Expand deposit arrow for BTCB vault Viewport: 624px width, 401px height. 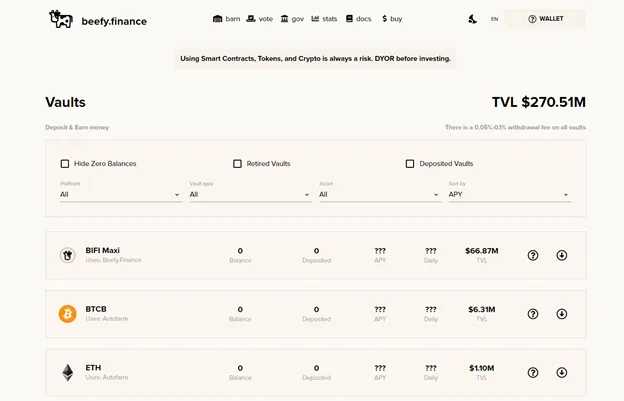coord(562,314)
